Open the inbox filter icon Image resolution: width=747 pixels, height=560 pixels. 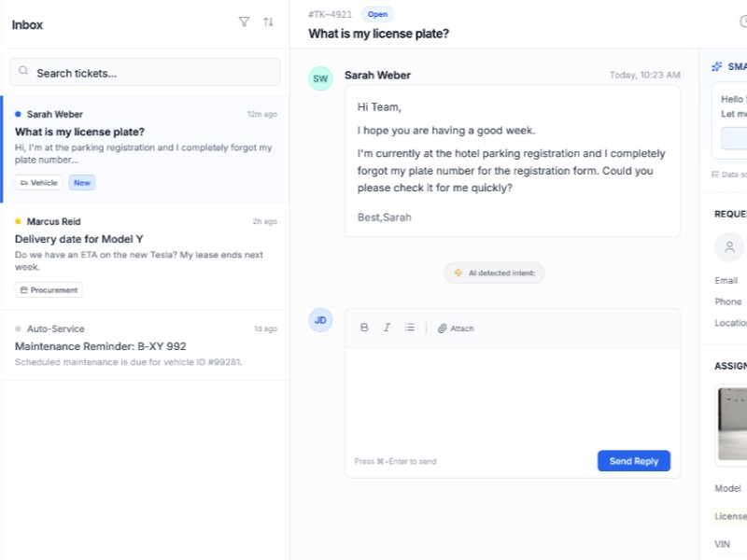point(244,22)
